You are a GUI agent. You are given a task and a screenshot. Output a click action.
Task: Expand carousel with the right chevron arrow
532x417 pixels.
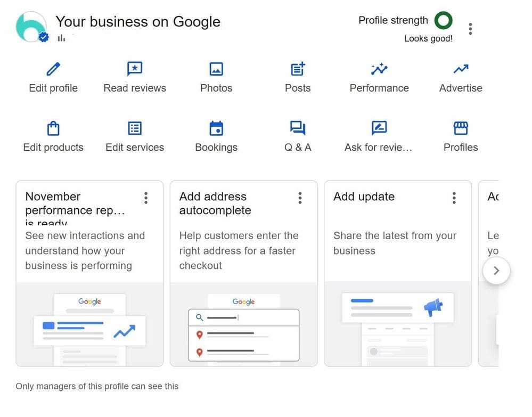click(x=496, y=271)
